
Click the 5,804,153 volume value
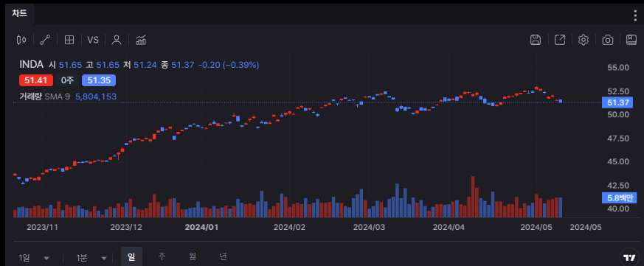pos(96,97)
